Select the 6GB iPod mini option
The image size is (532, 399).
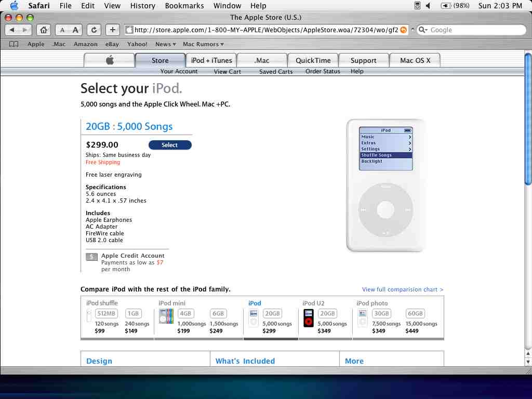(218, 313)
